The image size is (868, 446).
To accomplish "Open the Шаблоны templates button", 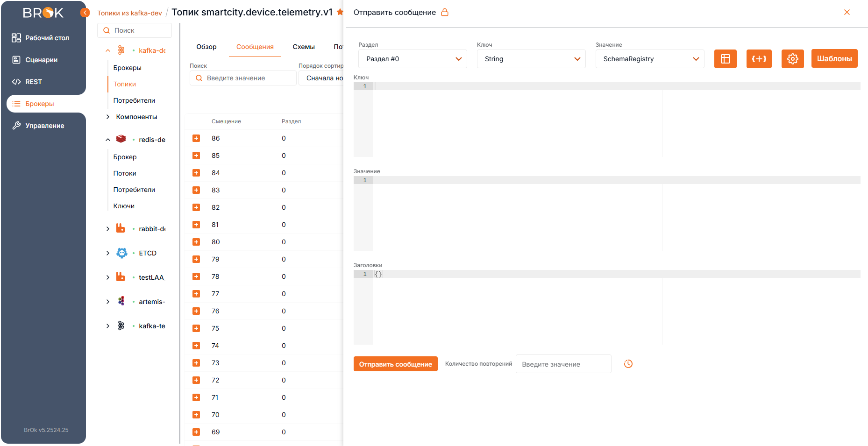I will (x=834, y=59).
